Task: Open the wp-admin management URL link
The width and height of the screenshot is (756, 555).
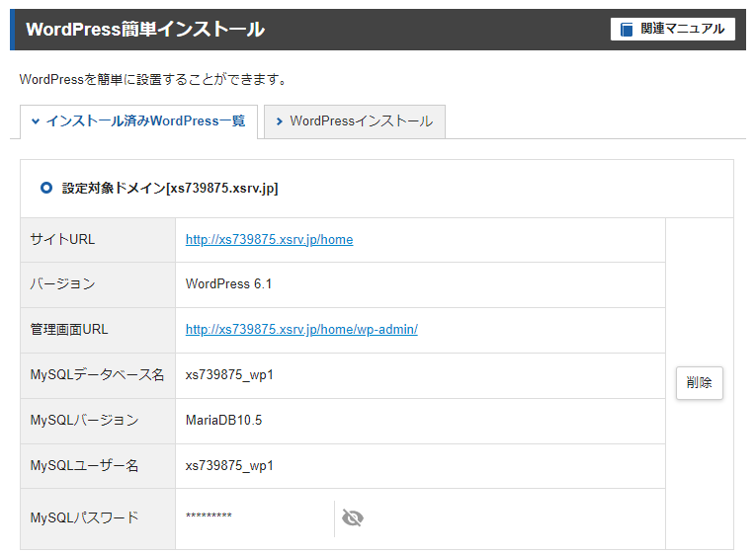Action: (301, 330)
